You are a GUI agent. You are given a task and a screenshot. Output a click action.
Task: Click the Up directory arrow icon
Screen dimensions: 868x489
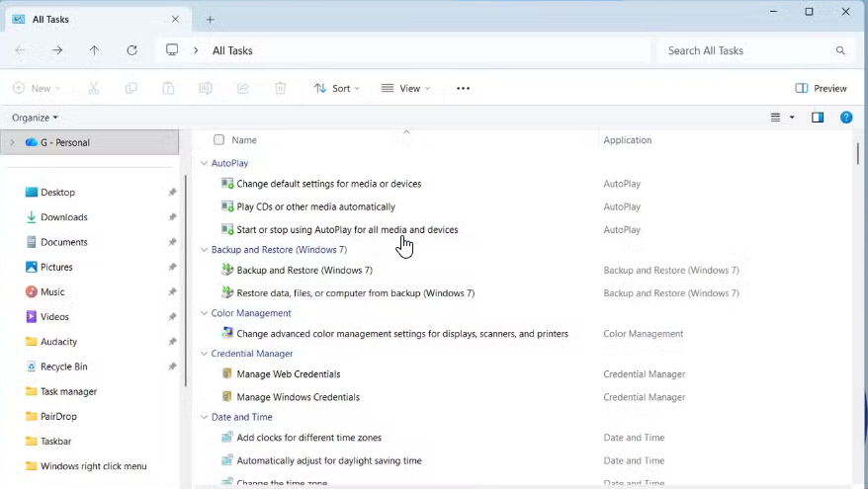tap(94, 50)
